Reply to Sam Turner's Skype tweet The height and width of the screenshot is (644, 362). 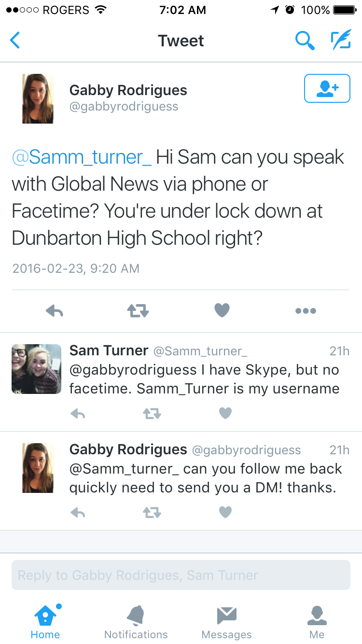pyautogui.click(x=78, y=413)
